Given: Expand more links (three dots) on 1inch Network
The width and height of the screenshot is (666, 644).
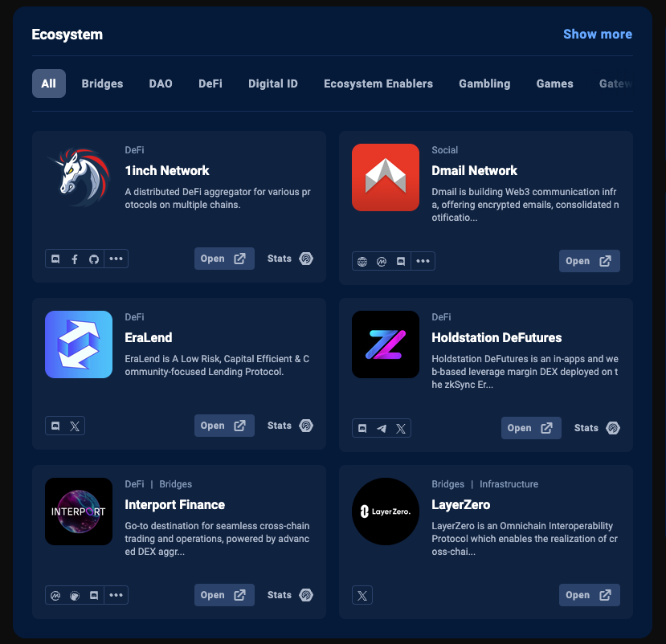Looking at the screenshot, I should 116,259.
